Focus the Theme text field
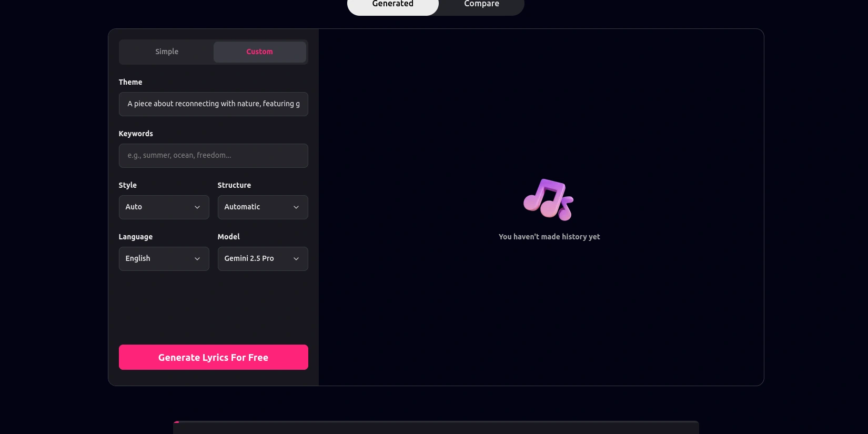868x434 pixels. [213, 104]
